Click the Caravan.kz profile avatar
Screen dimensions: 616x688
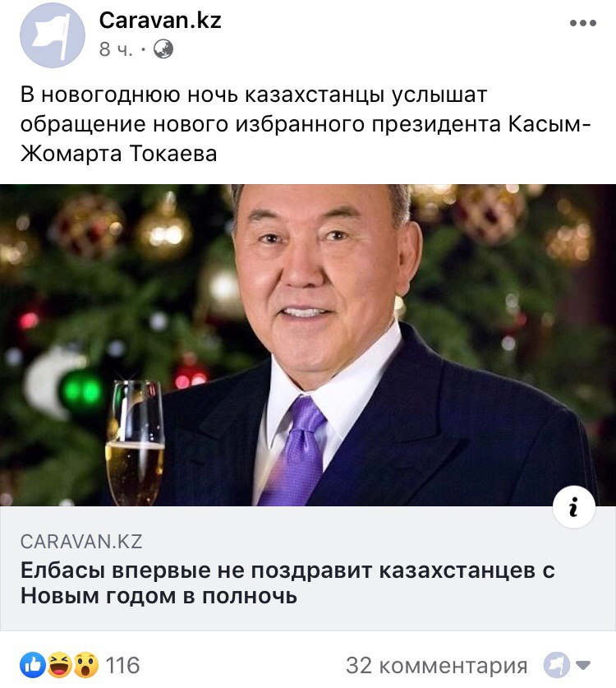(x=53, y=35)
